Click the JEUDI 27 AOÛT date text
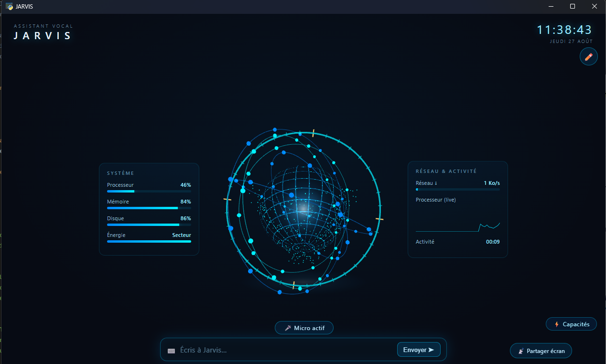 coord(571,42)
